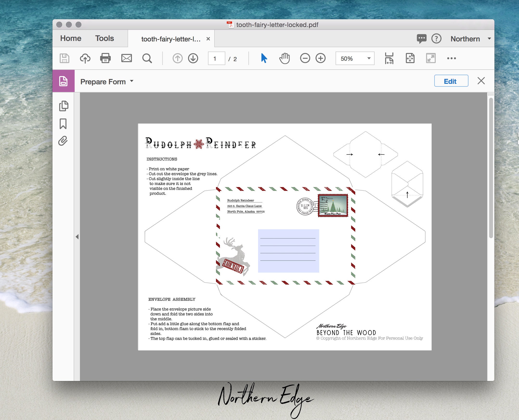The image size is (519, 420).
Task: Expand the Prepare Form dropdown arrow
Action: [132, 81]
